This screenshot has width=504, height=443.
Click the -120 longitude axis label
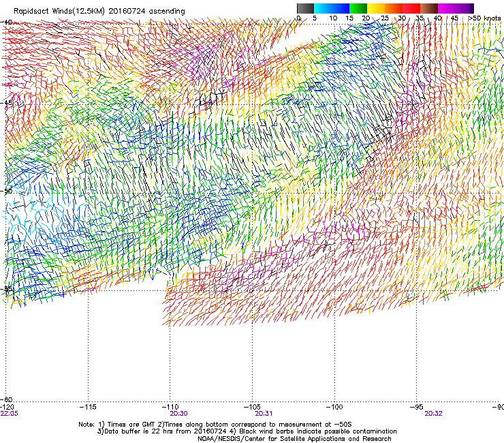tap(7, 408)
